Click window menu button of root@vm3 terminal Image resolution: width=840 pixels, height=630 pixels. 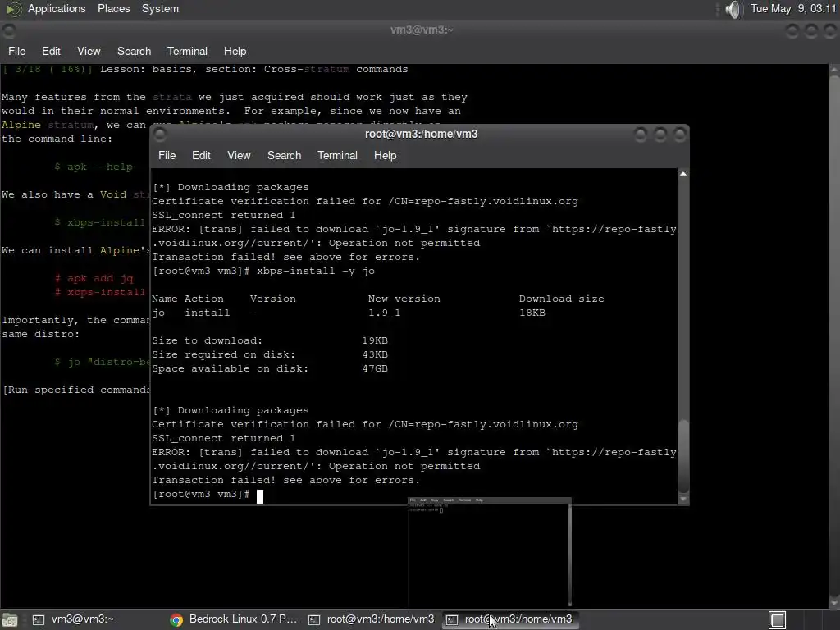(160, 134)
